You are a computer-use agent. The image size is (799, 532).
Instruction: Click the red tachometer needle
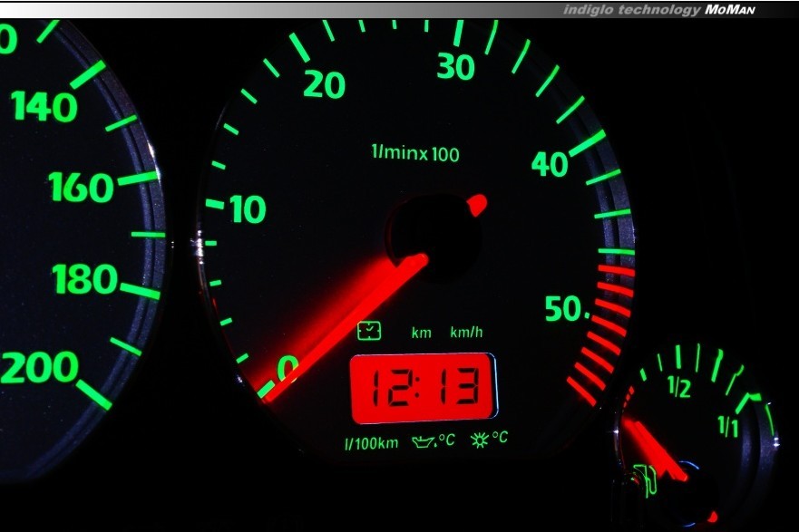(x=345, y=328)
